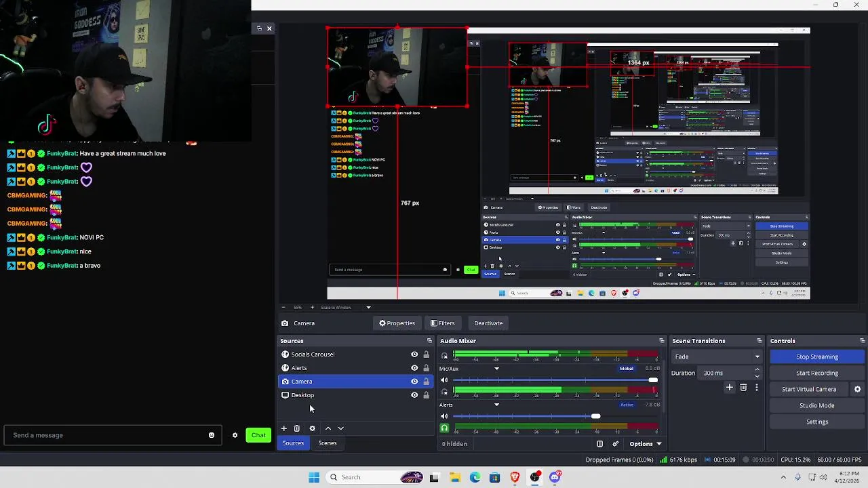The height and width of the screenshot is (488, 868).
Task: Open Camera source Filters
Action: [x=443, y=323]
